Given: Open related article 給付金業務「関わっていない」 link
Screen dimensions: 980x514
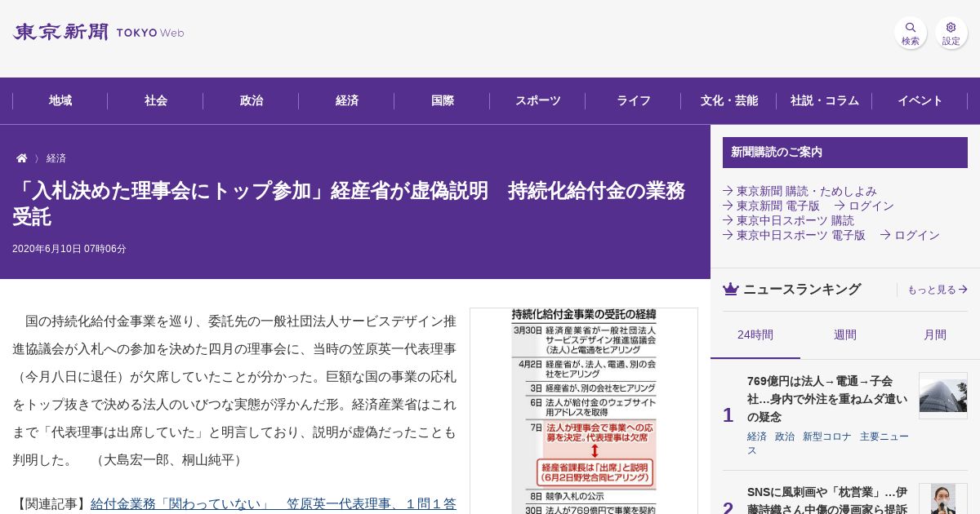Looking at the screenshot, I should pyautogui.click(x=274, y=504).
